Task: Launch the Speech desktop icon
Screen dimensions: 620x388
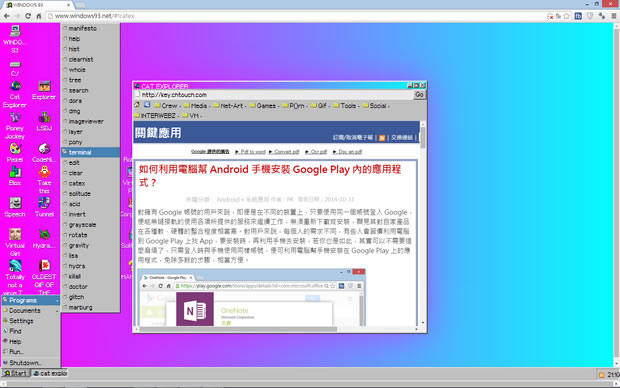Action: click(x=15, y=207)
